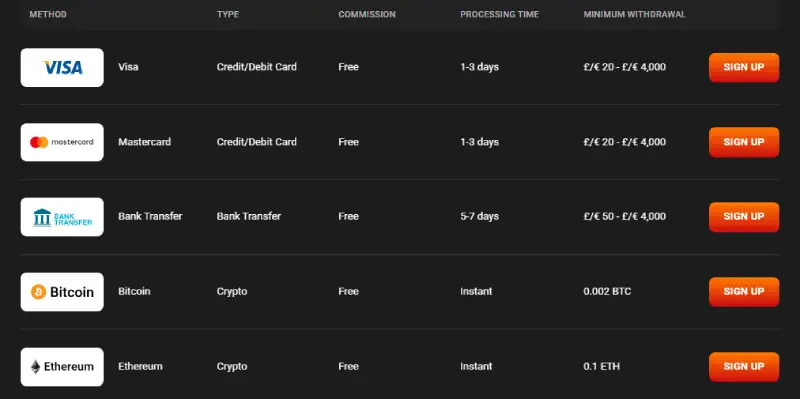Click 1-3 days in Visa row
This screenshot has width=800, height=399.
pos(479,67)
